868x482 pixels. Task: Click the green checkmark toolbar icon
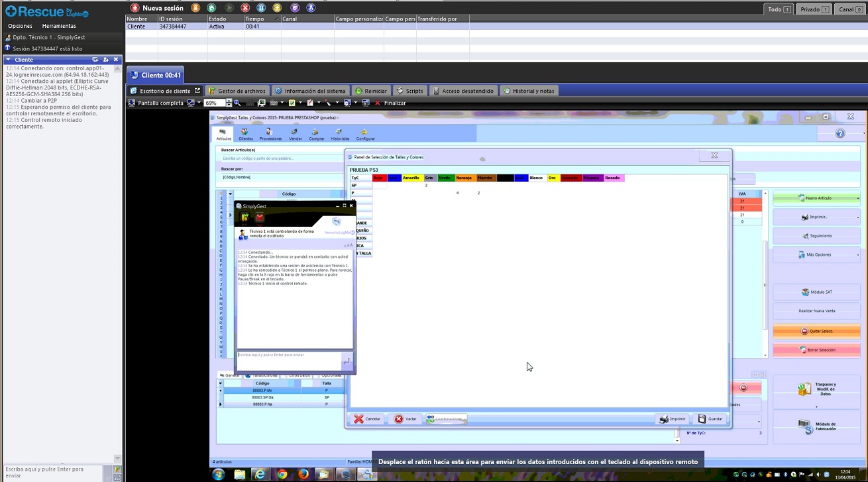[292, 103]
